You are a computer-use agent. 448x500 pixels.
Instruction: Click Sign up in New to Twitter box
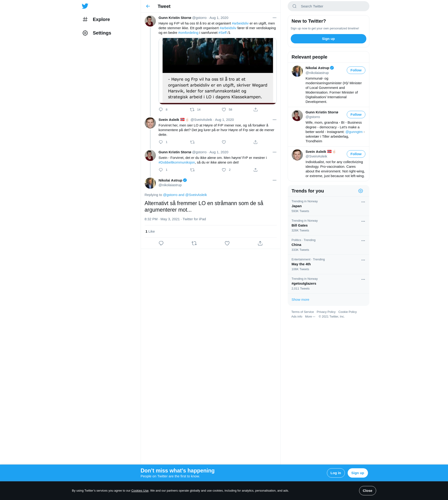(328, 39)
